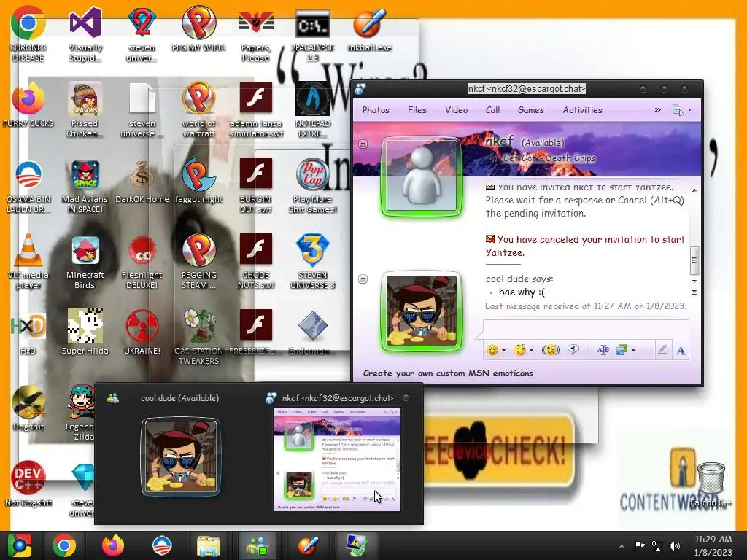
Task: Select the nkcf chat window taskbar preview
Action: (337, 454)
